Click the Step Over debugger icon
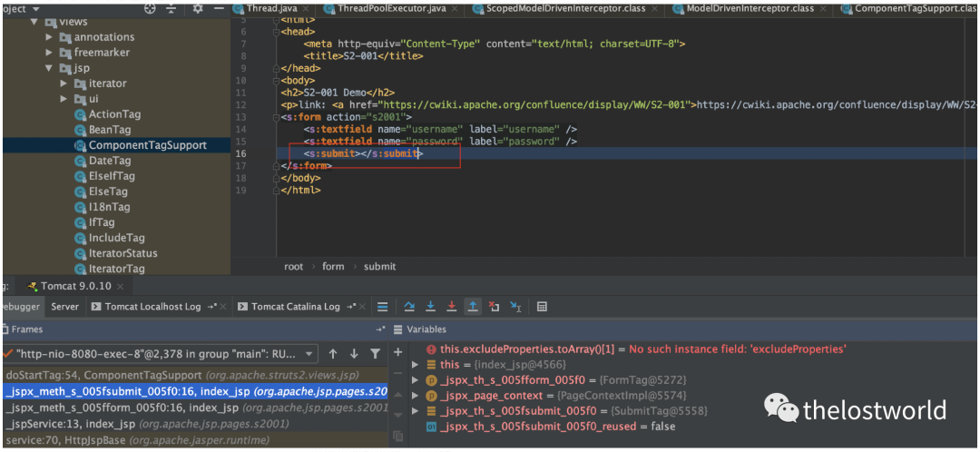Screen dimensions: 980x452 [409, 307]
